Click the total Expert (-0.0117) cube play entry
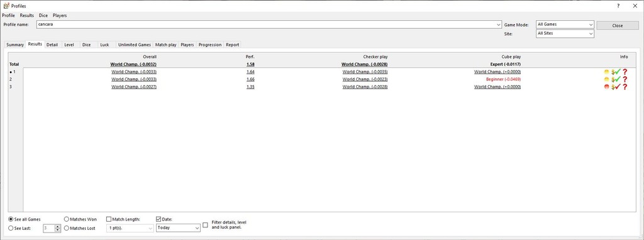The height and width of the screenshot is (240, 644). point(506,64)
